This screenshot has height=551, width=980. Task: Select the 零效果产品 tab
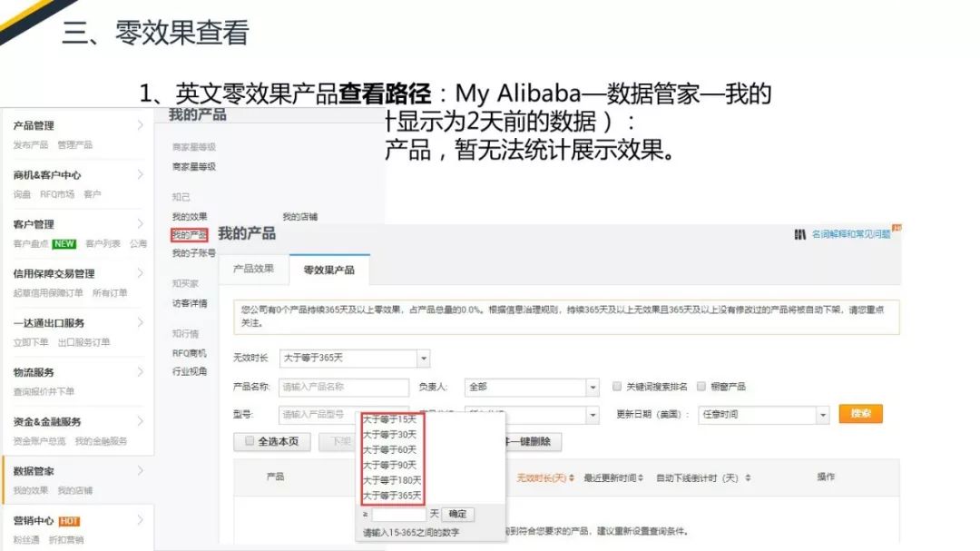pos(328,270)
